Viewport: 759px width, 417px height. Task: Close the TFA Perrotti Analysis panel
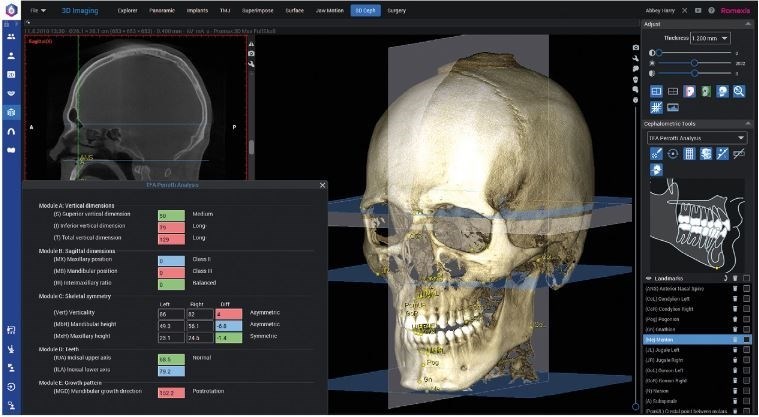(x=321, y=185)
